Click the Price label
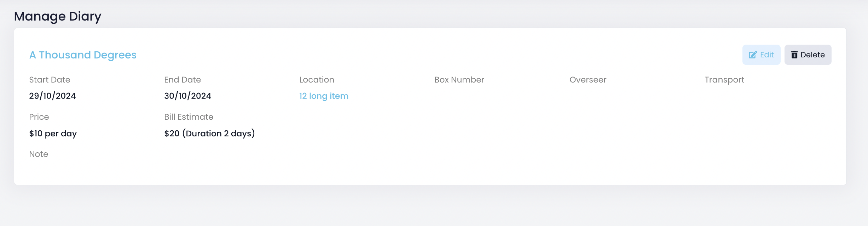Image resolution: width=868 pixels, height=226 pixels. pyautogui.click(x=39, y=117)
